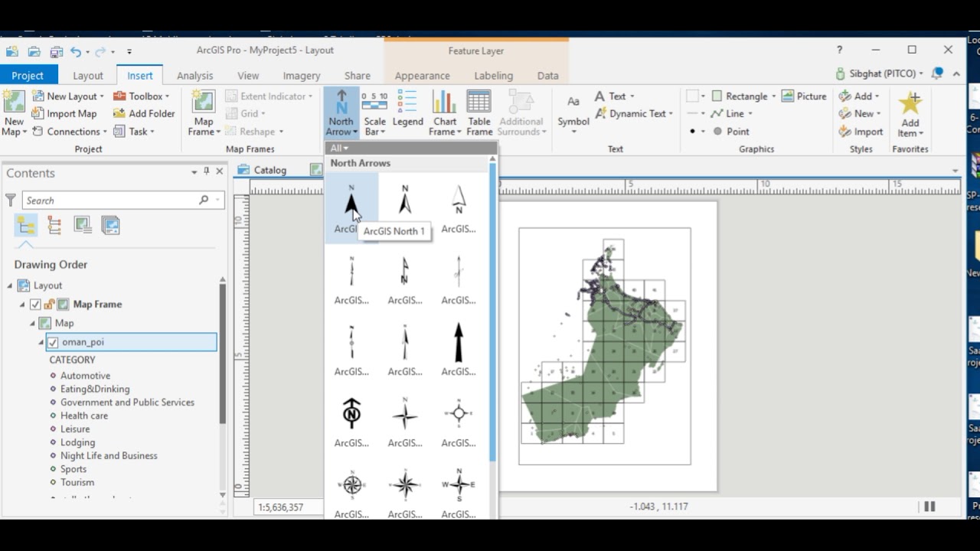This screenshot has width=980, height=551.
Task: Click the Undo icon
Action: pyautogui.click(x=76, y=51)
